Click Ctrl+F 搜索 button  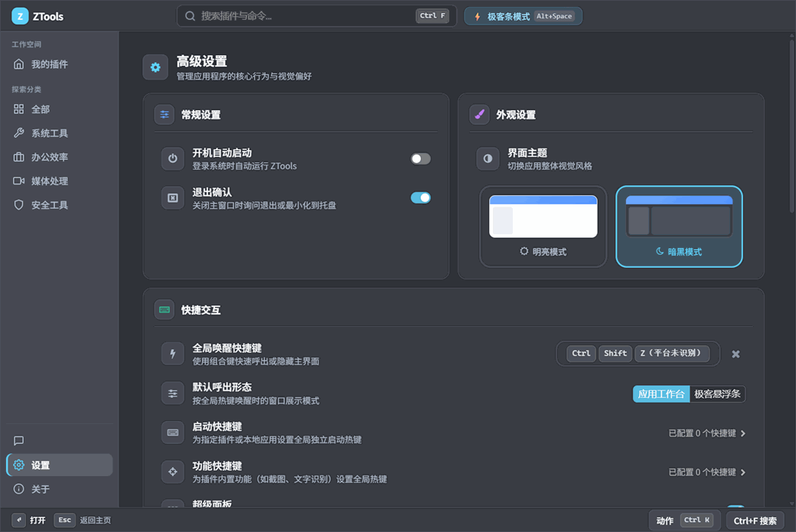point(755,521)
